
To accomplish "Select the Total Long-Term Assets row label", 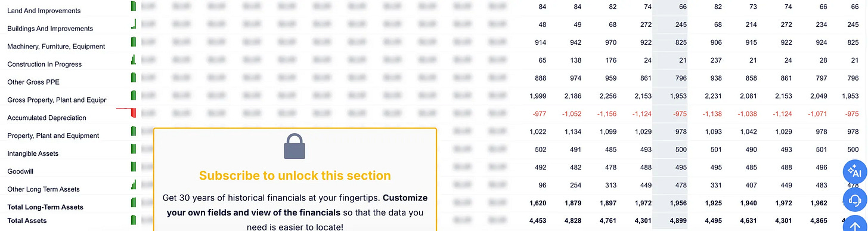I will pyautogui.click(x=45, y=207).
